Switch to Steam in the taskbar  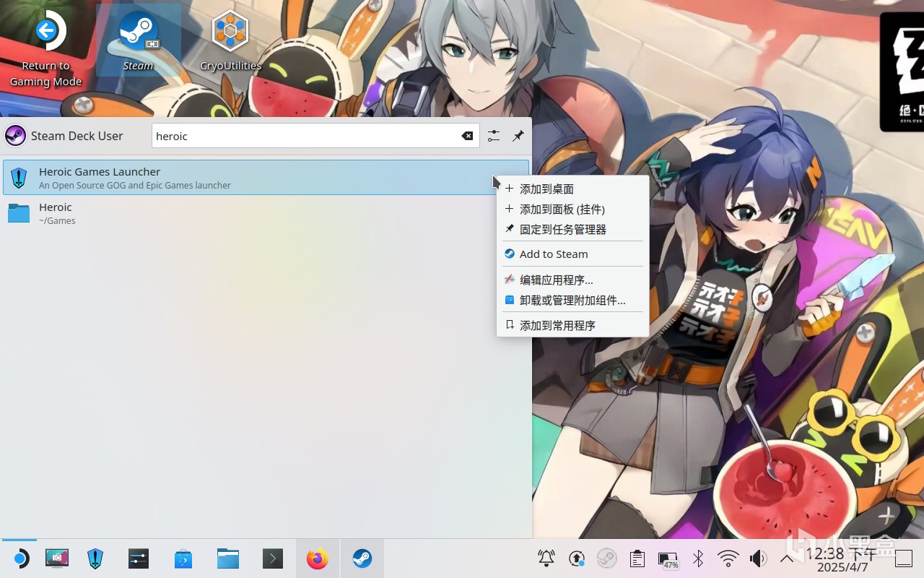[362, 558]
